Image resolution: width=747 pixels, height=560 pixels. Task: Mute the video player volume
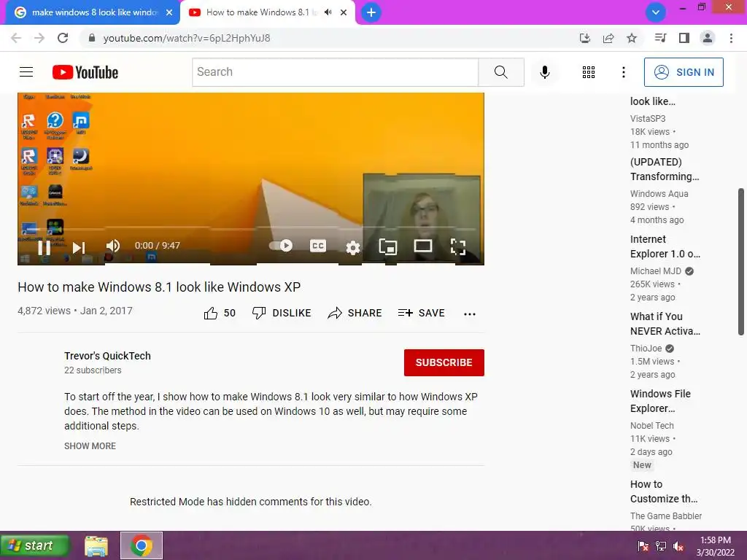(112, 246)
